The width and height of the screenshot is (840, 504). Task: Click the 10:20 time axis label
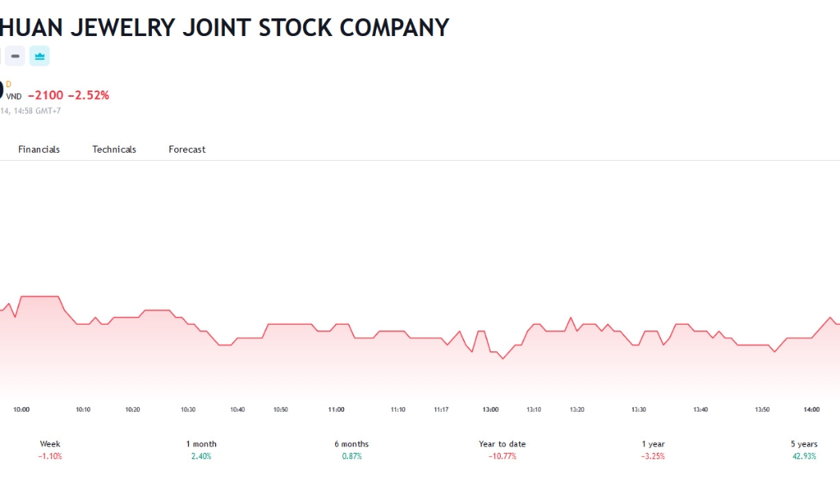point(132,410)
